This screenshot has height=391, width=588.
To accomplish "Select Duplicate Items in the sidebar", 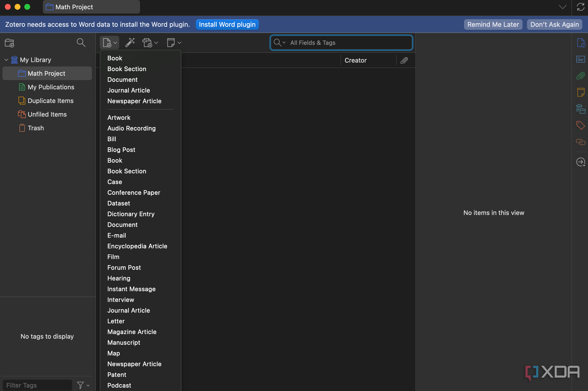I will [47, 101].
